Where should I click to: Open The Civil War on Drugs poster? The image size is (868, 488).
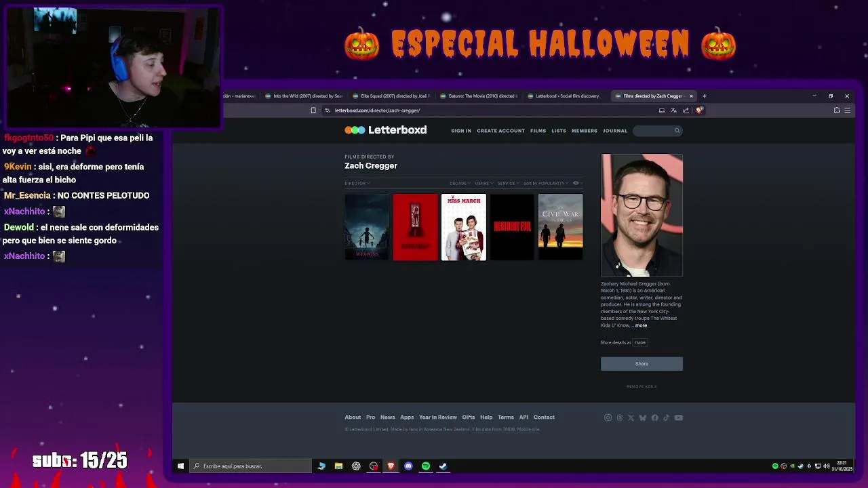(x=560, y=227)
